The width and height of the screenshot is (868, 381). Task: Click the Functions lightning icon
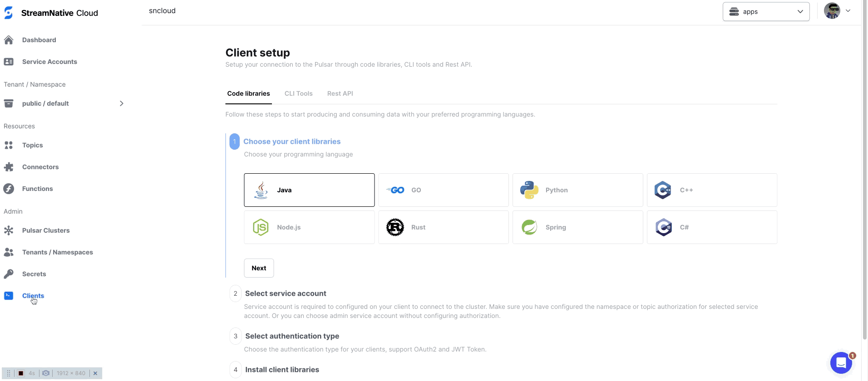click(9, 189)
